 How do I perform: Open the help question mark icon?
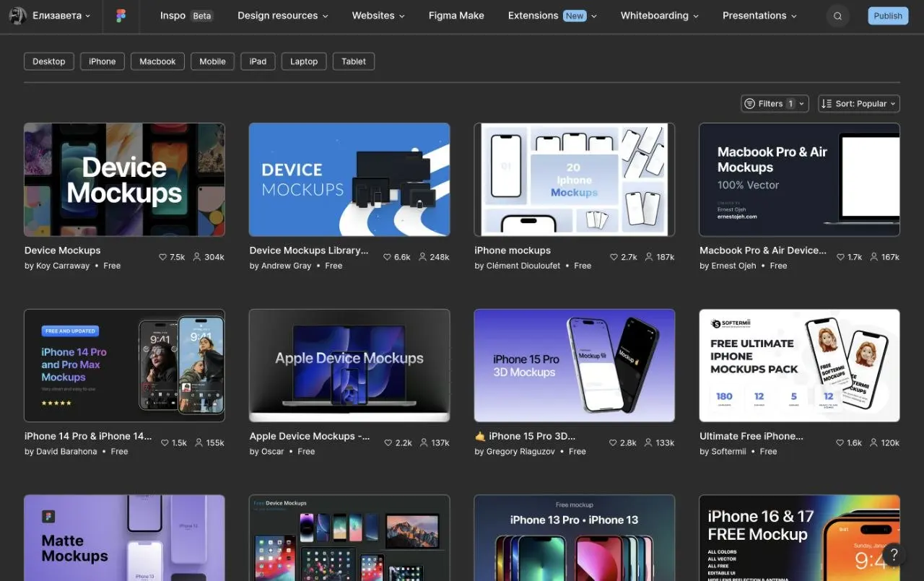click(894, 554)
